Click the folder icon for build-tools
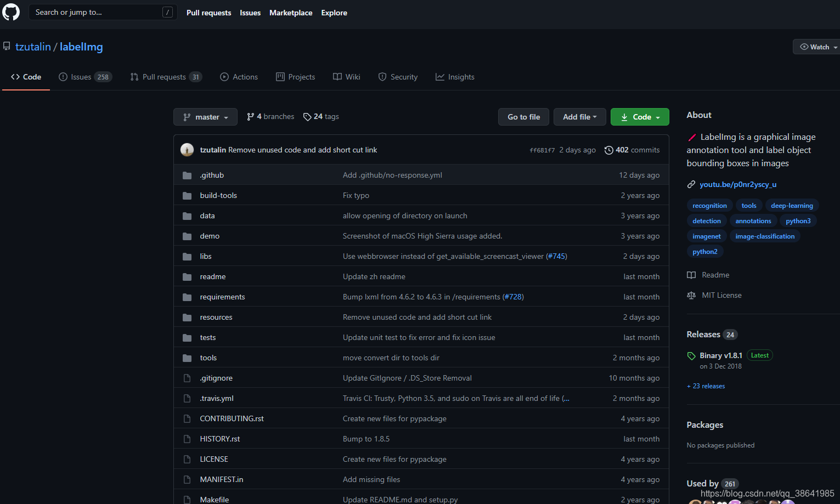This screenshot has width=840, height=504. click(187, 196)
